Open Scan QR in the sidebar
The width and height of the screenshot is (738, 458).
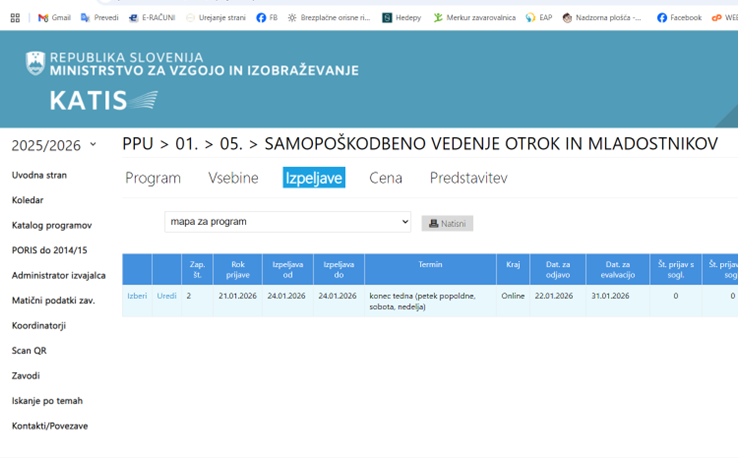click(x=29, y=351)
